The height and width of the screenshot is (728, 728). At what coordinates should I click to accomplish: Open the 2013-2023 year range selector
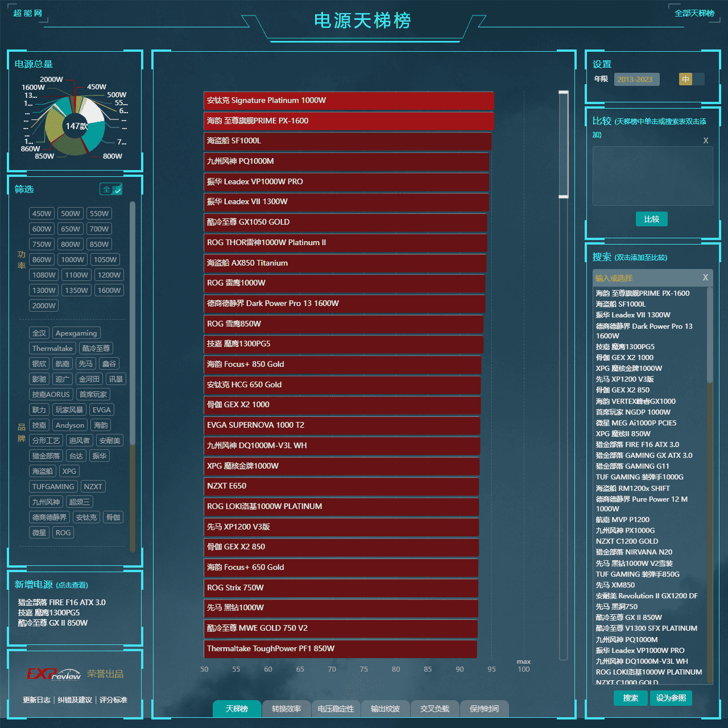pos(637,79)
